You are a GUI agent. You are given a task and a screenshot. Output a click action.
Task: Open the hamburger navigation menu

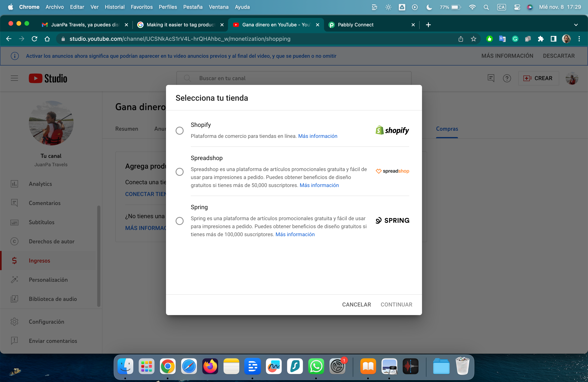point(14,78)
